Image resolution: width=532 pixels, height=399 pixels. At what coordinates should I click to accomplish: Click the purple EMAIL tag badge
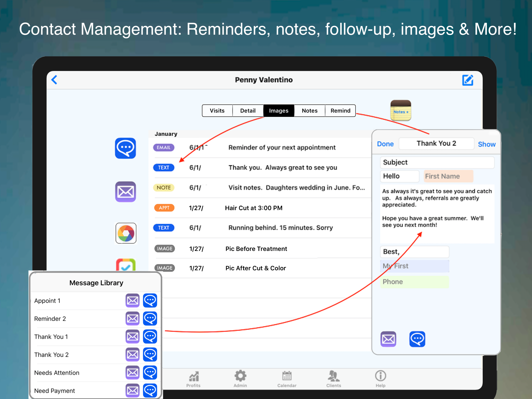coord(164,147)
